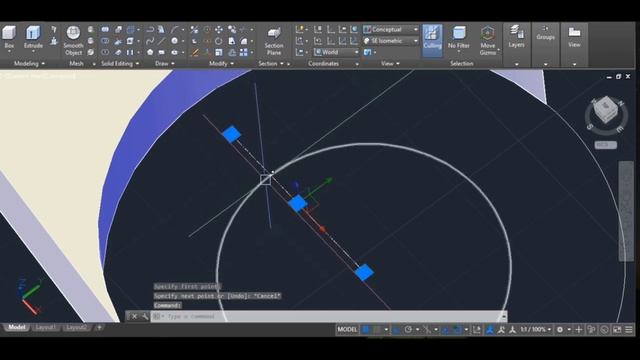Click the WCS label below the ViewCube

click(x=605, y=145)
